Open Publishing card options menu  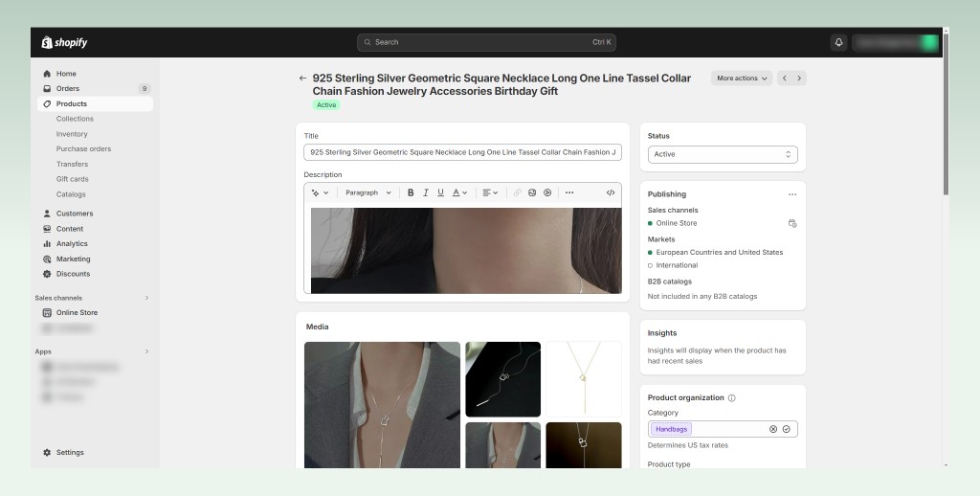pyautogui.click(x=792, y=194)
